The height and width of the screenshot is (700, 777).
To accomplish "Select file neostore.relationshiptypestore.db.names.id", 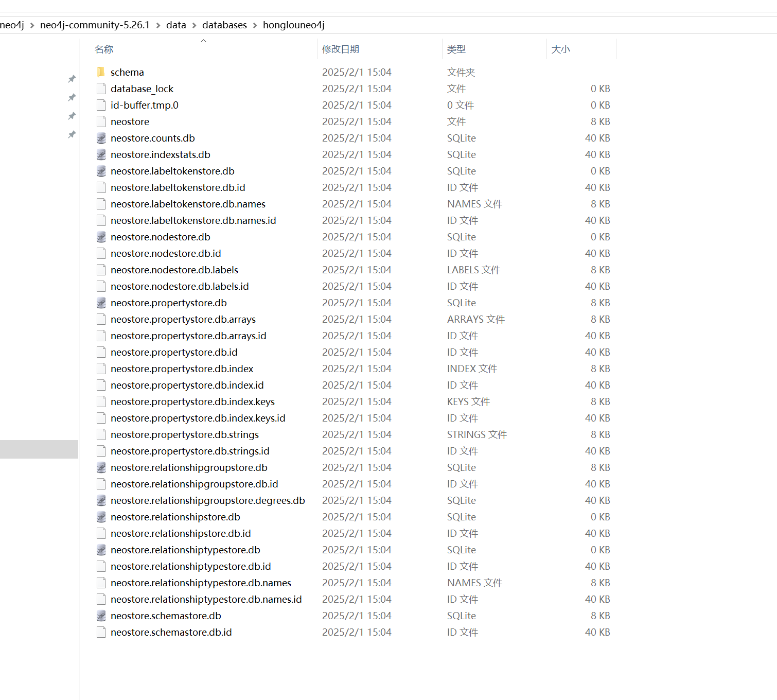I will (206, 599).
